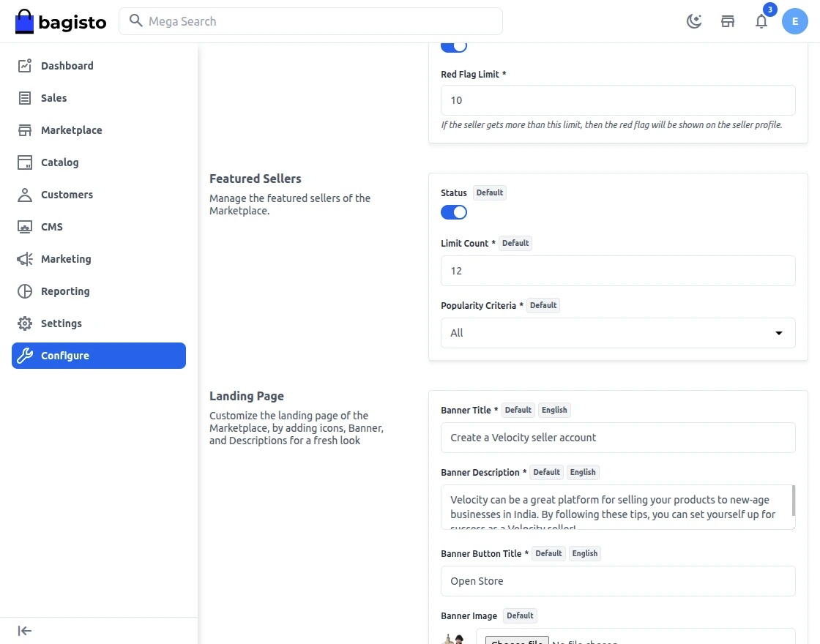This screenshot has height=644, width=820.
Task: Open the Popularity Criteria dropdown
Action: 618,333
